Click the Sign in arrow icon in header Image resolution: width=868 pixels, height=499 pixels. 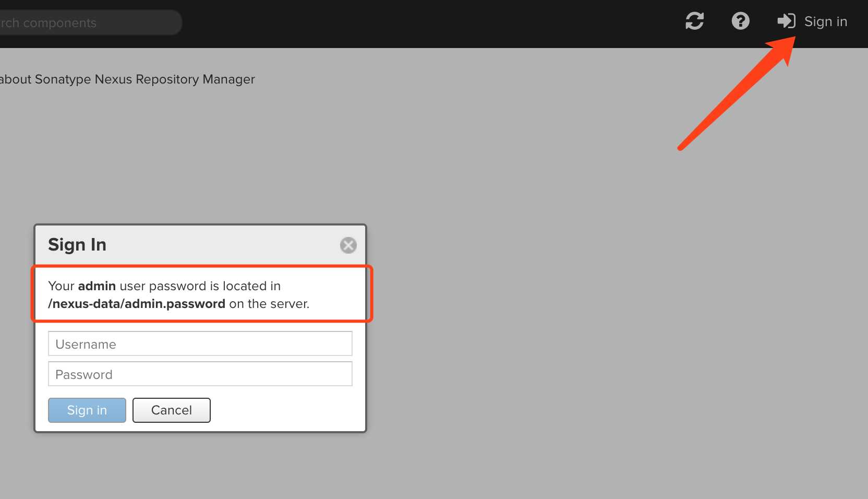pos(786,21)
